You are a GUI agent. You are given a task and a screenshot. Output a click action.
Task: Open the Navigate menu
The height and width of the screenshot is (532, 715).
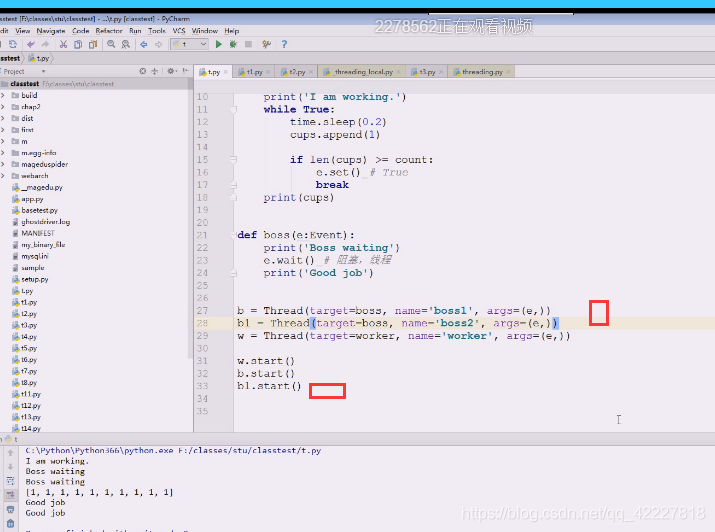click(51, 31)
